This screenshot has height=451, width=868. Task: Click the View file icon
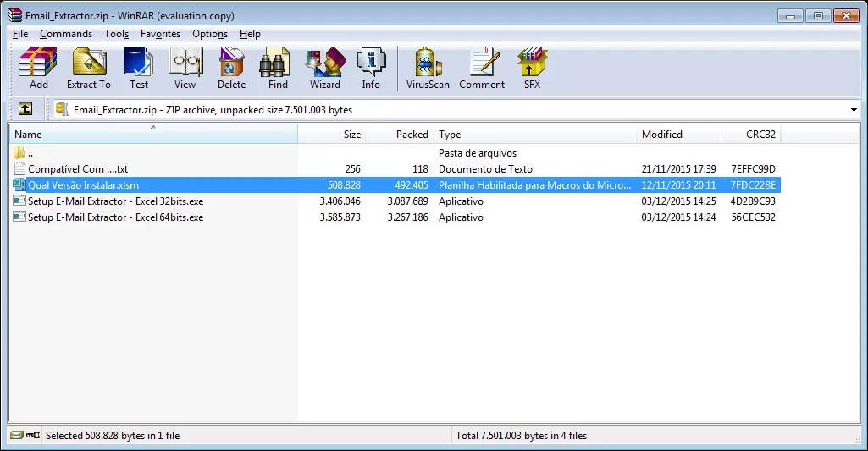coord(185,69)
